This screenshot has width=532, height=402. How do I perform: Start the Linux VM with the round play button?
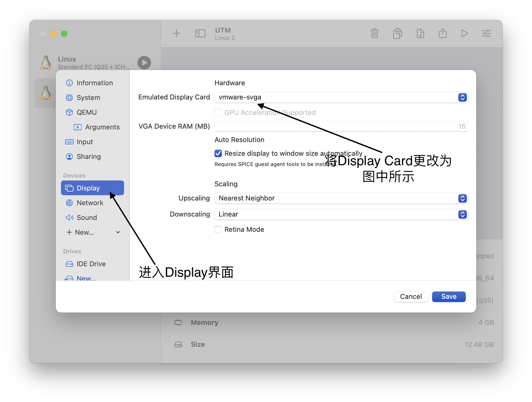pos(144,63)
